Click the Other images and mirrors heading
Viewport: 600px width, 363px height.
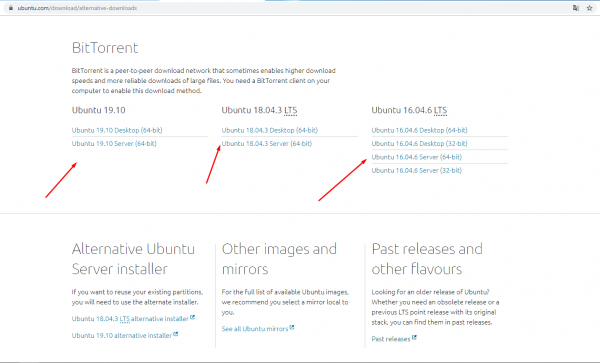(279, 259)
